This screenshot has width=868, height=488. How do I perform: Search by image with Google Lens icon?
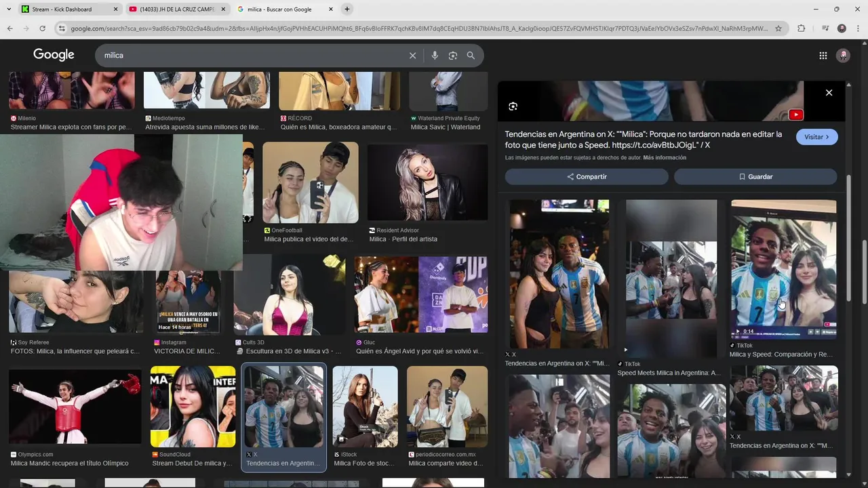point(453,56)
